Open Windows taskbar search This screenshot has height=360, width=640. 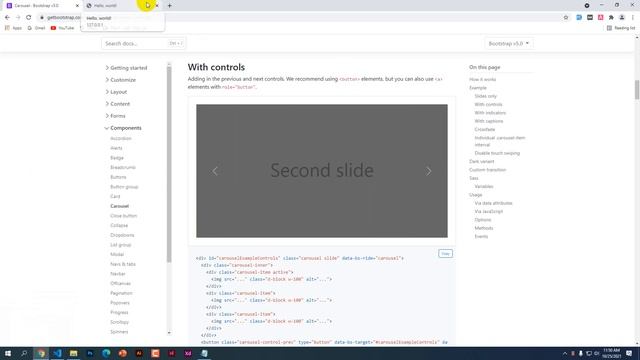(24, 353)
